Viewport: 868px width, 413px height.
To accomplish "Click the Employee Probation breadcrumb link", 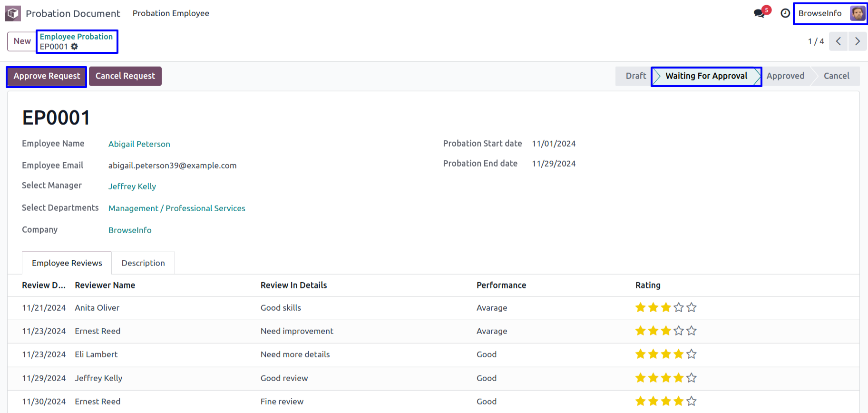I will [x=76, y=37].
